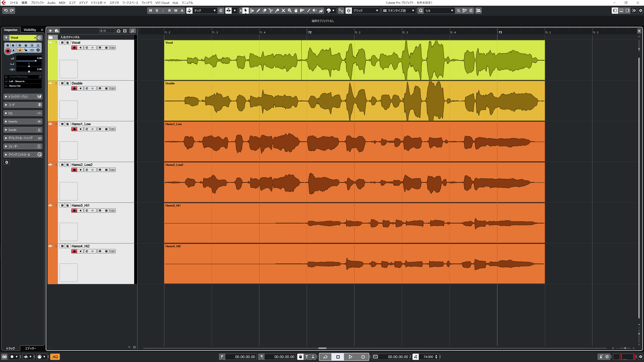The width and height of the screenshot is (644, 362).
Task: Toggle Cycle loop in transport bar
Action: pos(325,357)
